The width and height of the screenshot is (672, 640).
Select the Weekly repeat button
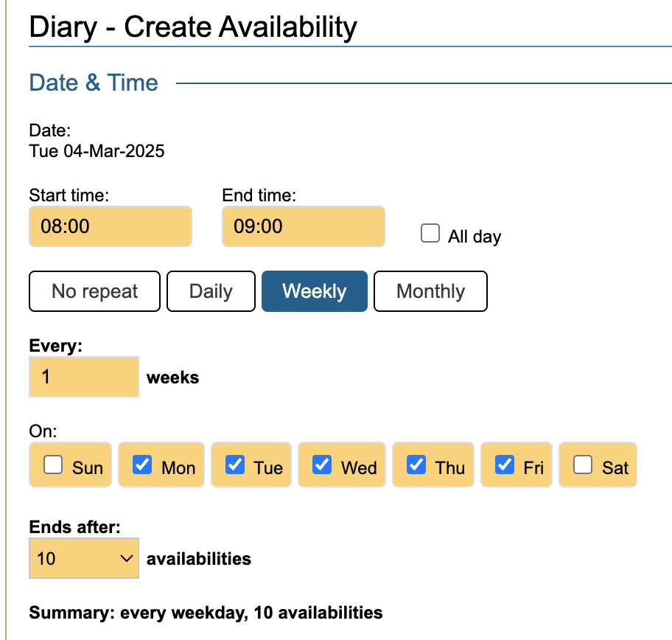tap(314, 291)
